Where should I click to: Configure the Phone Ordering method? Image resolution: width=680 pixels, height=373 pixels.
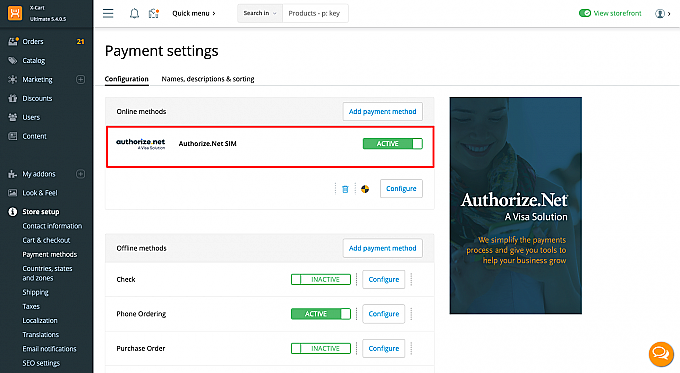(x=384, y=314)
